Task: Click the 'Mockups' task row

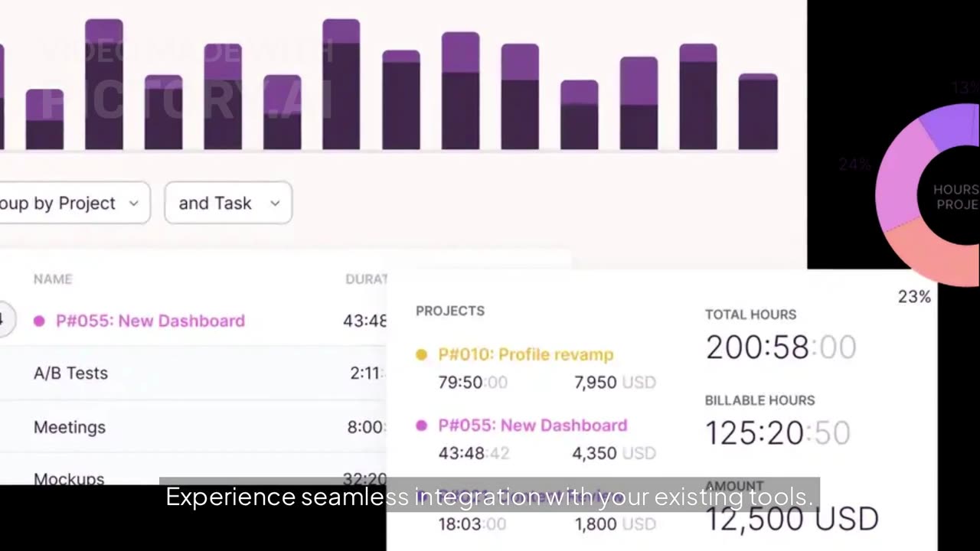Action: coord(193,470)
